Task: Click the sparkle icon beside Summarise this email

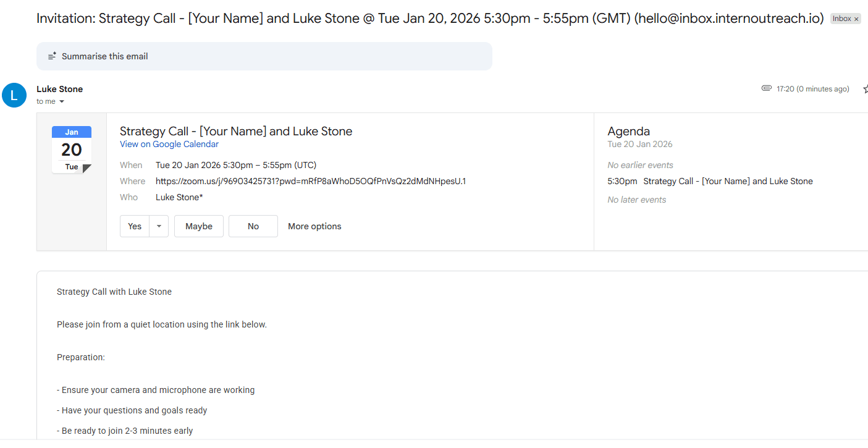Action: [x=53, y=56]
